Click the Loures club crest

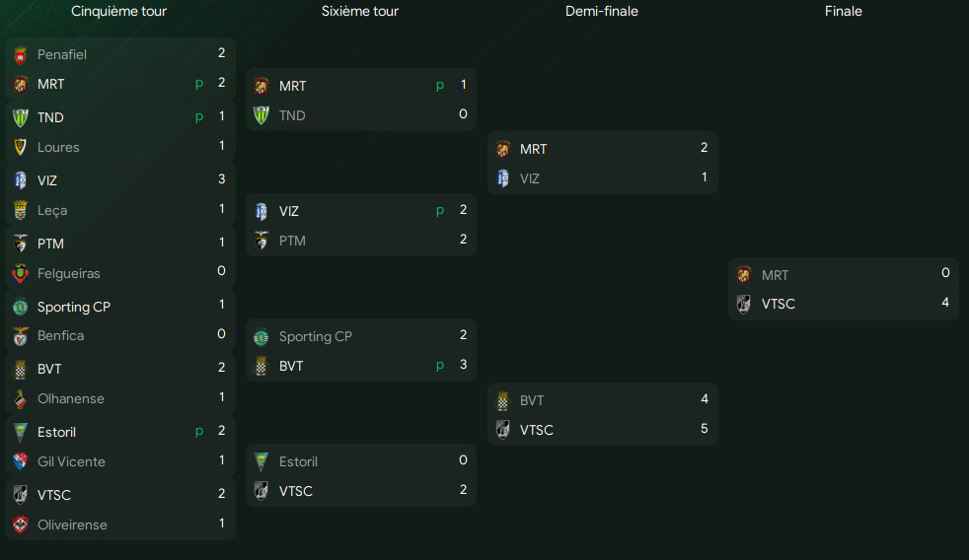20,147
